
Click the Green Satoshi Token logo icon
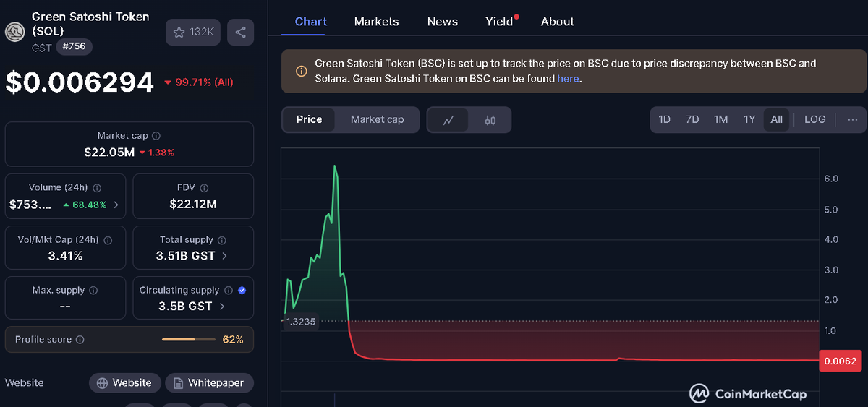pyautogui.click(x=15, y=32)
